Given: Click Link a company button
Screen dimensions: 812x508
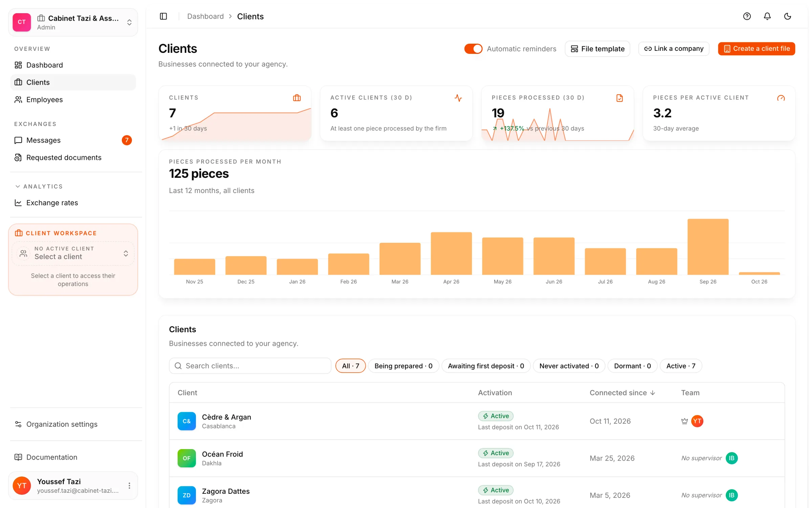Looking at the screenshot, I should click(x=674, y=49).
